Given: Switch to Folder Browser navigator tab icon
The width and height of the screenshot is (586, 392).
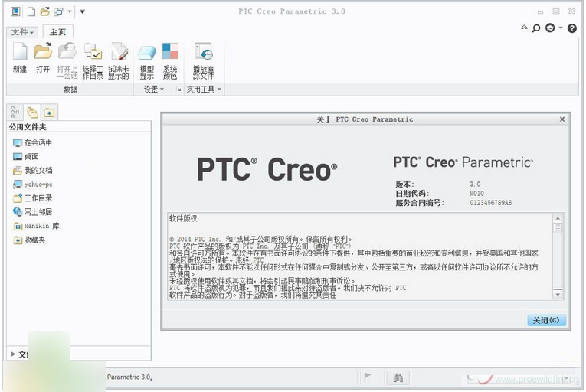Looking at the screenshot, I should pos(32,112).
